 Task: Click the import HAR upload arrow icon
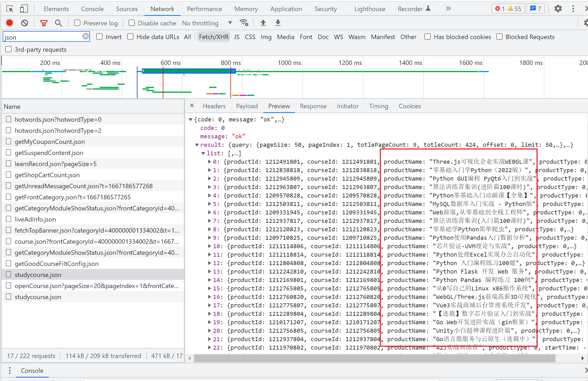coord(263,23)
